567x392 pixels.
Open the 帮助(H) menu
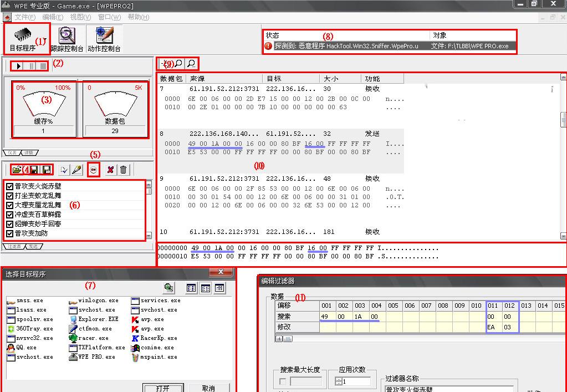(138, 17)
